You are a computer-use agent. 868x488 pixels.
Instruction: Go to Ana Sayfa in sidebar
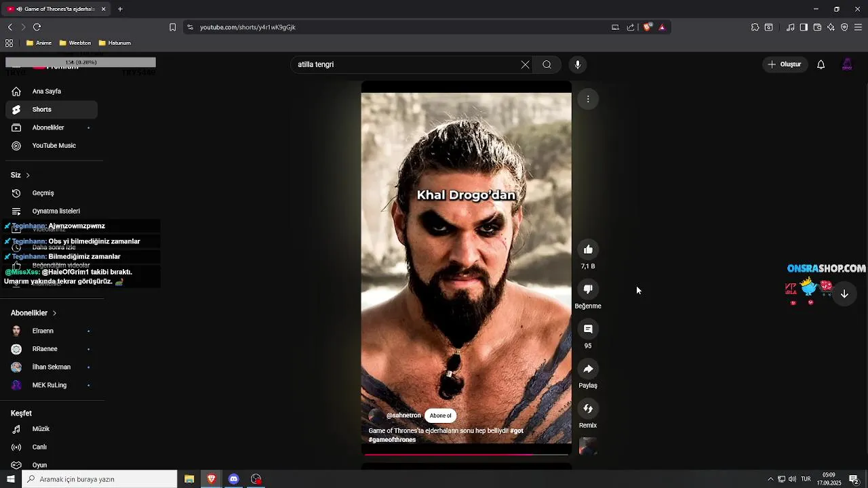point(52,91)
